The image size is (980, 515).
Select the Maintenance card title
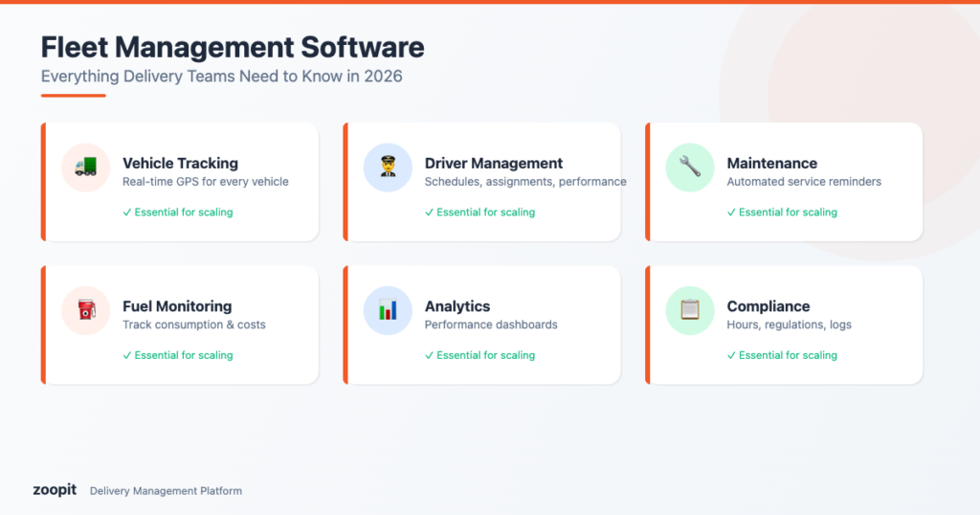pos(771,164)
